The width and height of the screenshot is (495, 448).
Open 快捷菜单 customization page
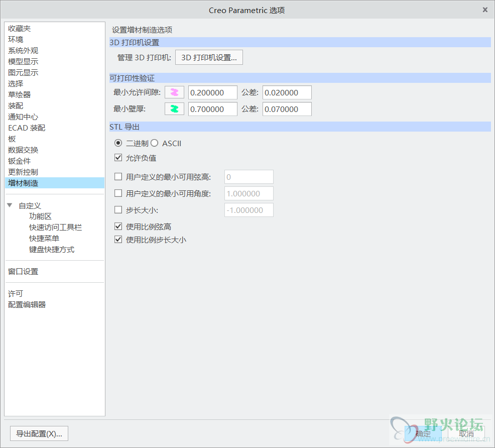pyautogui.click(x=44, y=239)
